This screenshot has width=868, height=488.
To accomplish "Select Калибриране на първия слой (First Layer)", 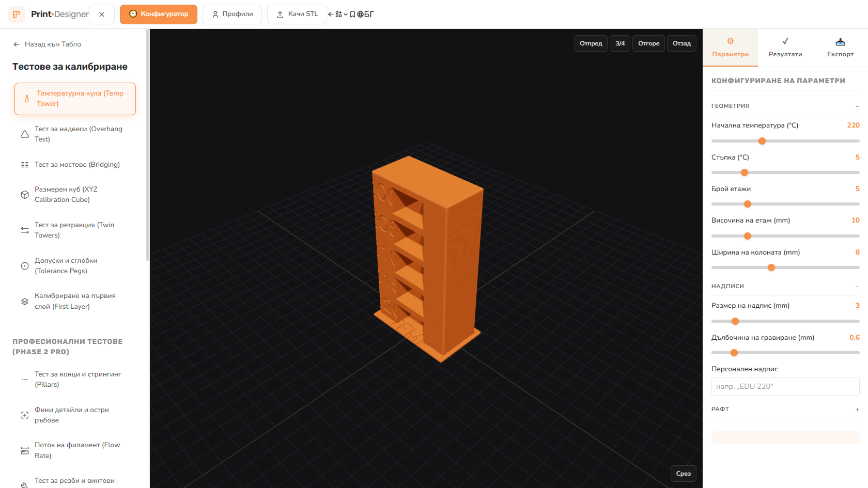I will (x=75, y=301).
